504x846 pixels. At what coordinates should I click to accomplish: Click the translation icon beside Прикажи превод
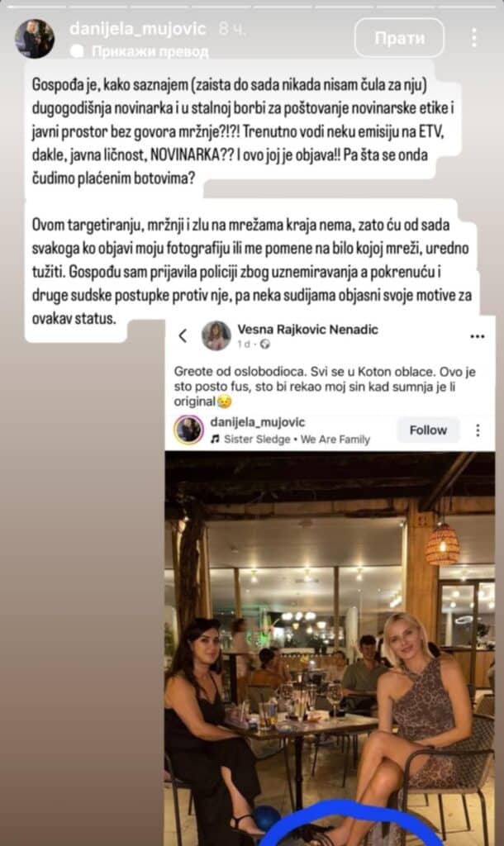tap(78, 51)
